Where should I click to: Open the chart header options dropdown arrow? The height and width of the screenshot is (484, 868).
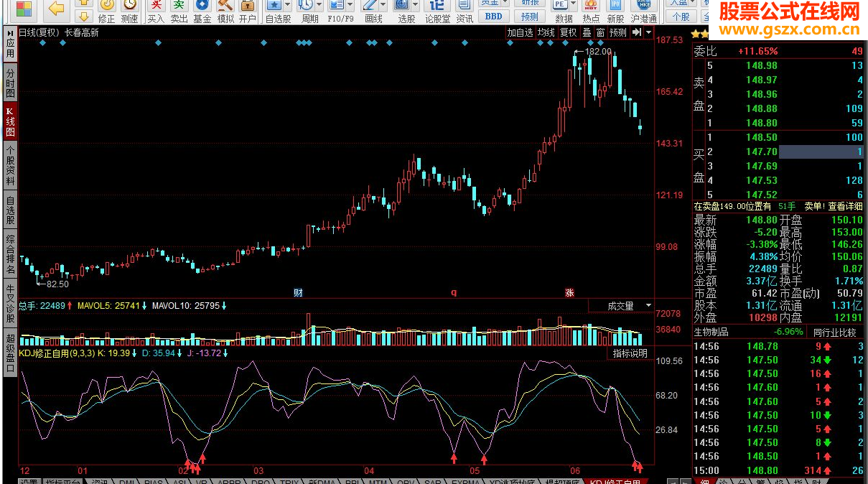point(648,32)
